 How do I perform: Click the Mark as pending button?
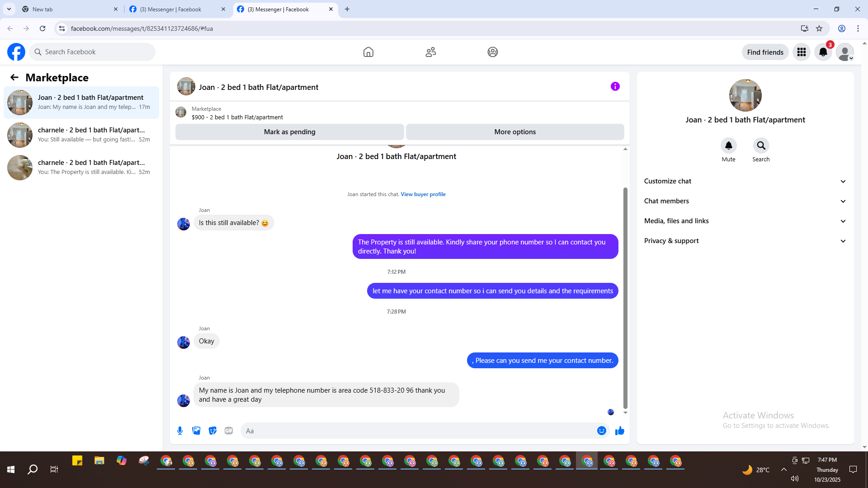tap(289, 132)
